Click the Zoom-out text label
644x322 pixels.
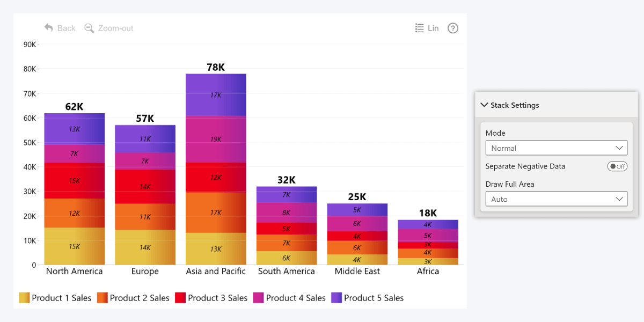pos(115,28)
